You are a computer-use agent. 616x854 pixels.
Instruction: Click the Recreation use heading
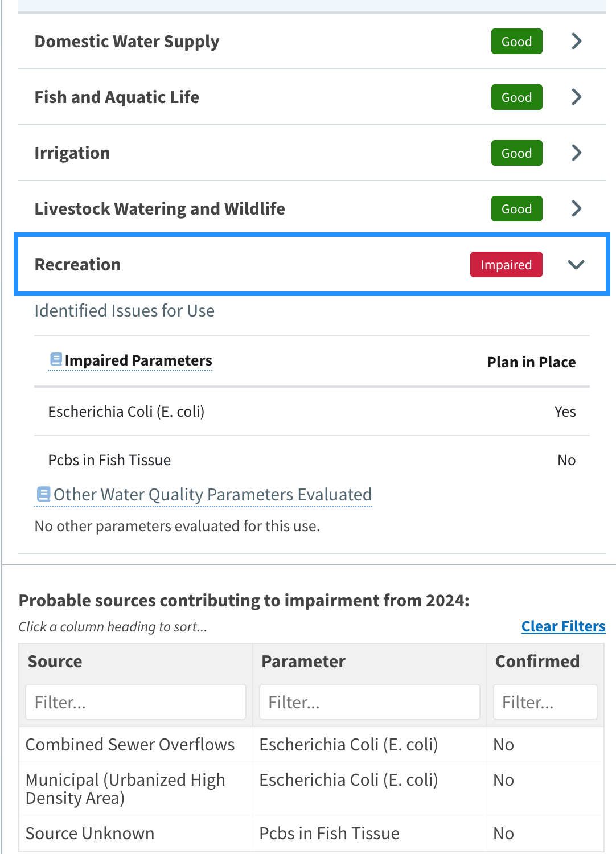tap(77, 265)
